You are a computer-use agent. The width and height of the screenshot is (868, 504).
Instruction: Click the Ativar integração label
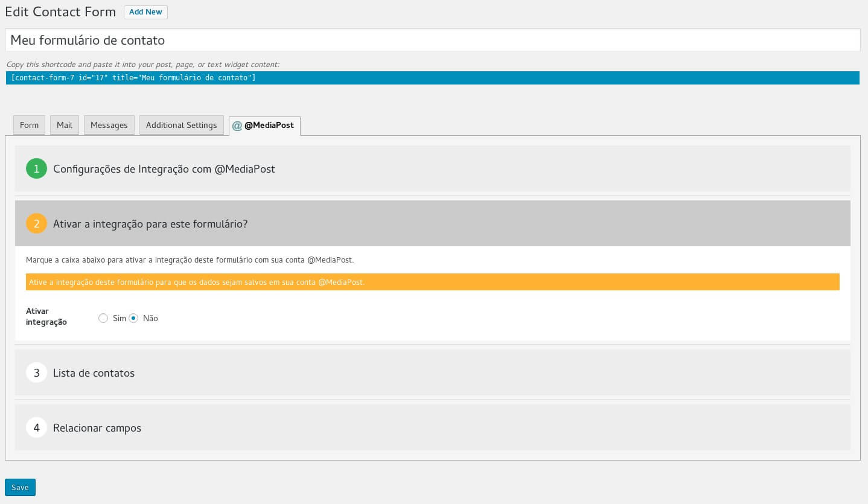46,317
